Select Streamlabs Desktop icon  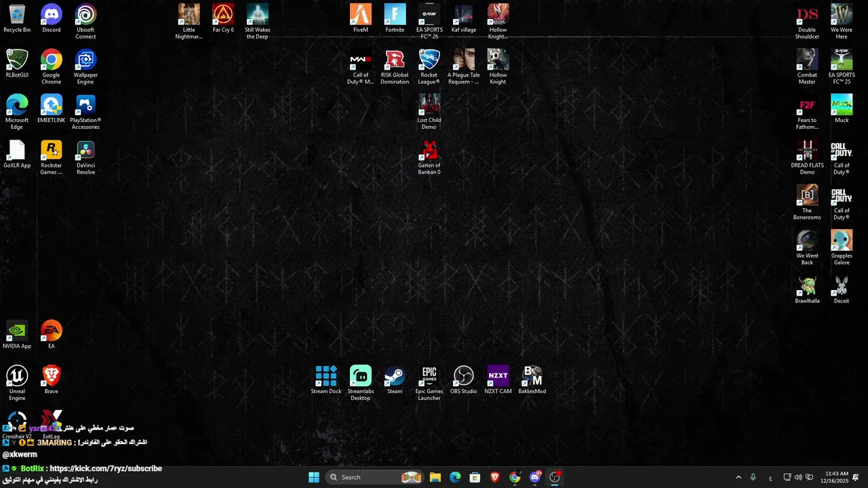point(361,383)
